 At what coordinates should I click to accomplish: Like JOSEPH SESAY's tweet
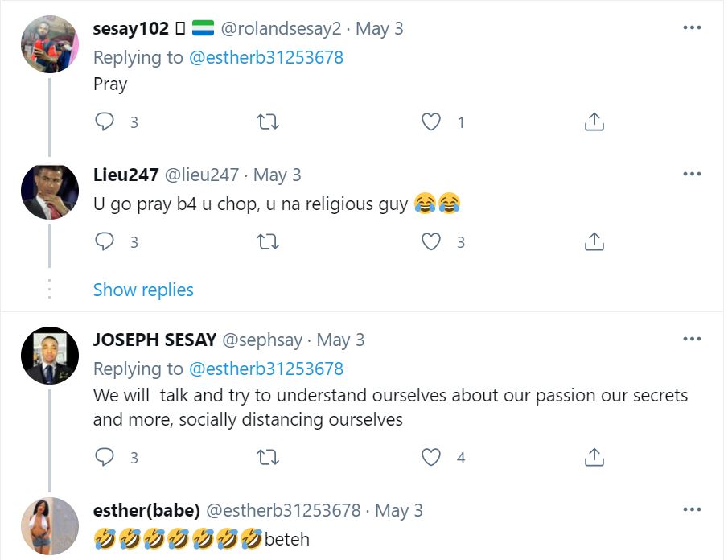431,458
